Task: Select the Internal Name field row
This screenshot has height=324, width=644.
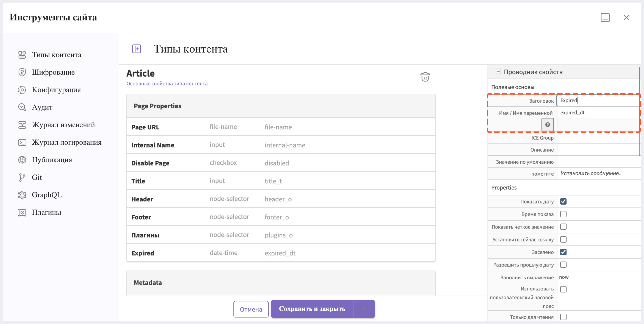Action: coord(281,145)
